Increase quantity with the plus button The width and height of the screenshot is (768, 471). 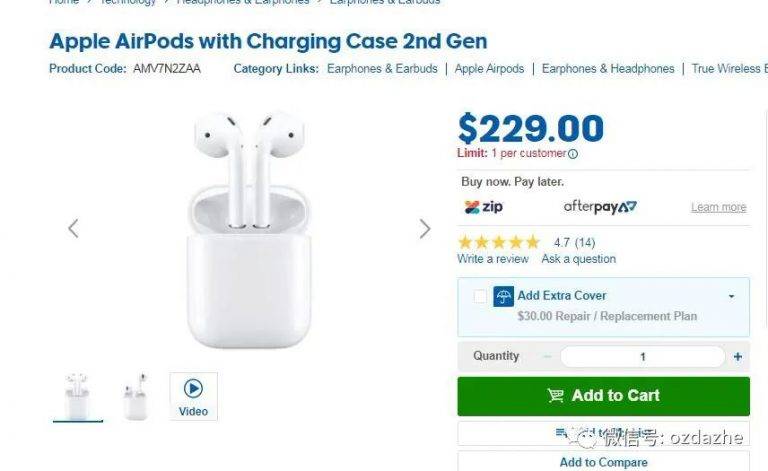pos(738,357)
